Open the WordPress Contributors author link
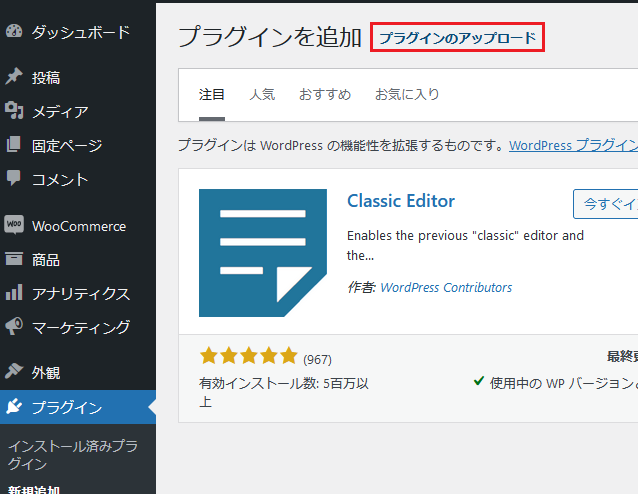The image size is (638, 494). [x=446, y=287]
